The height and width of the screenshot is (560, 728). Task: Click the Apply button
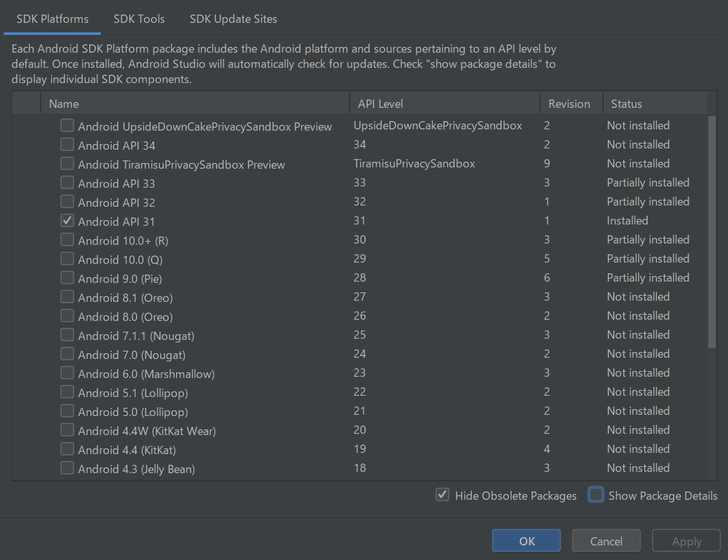coord(687,541)
